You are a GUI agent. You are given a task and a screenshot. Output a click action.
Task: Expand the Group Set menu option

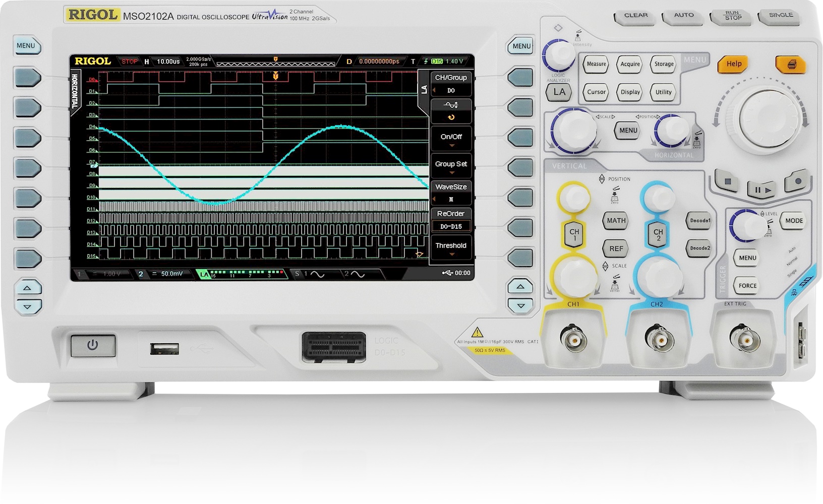tap(451, 166)
